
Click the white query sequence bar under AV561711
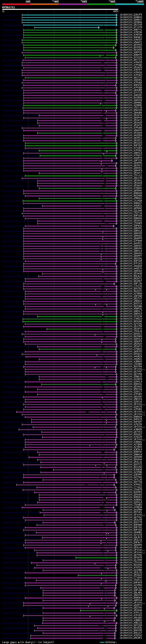pos(60,9)
